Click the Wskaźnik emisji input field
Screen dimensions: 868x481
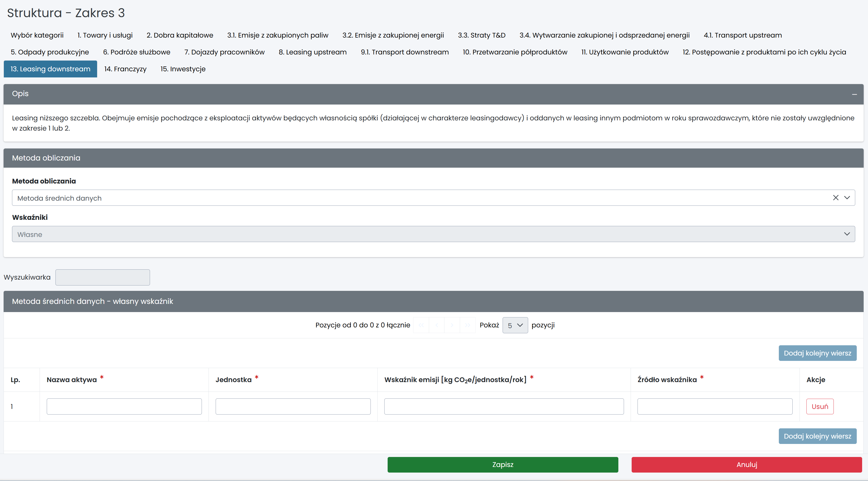tap(504, 407)
